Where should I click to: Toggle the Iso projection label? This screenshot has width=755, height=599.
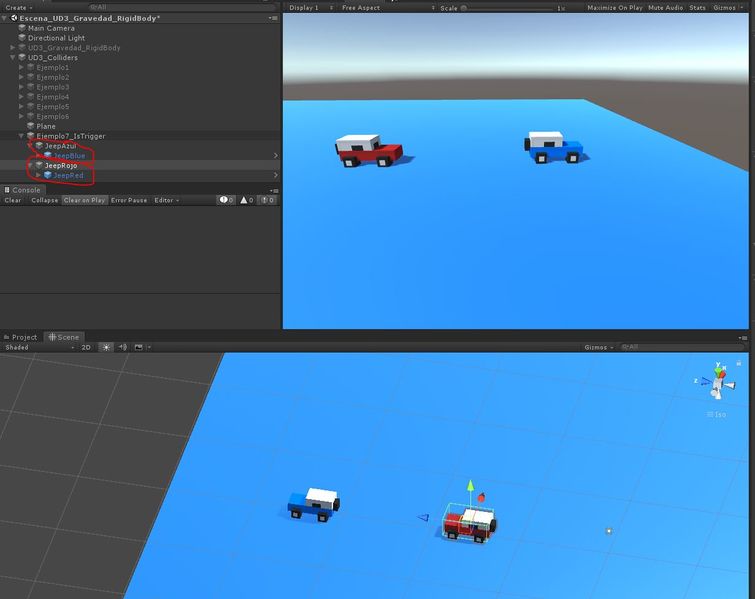pyautogui.click(x=716, y=415)
